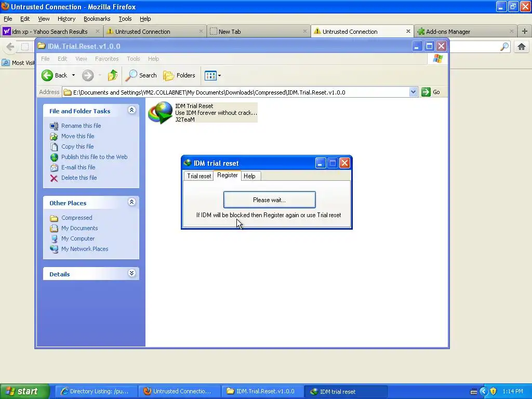The width and height of the screenshot is (532, 399).
Task: Maximize the IDM.Trial.Reset.v1.0.0 Explorer window
Action: (x=429, y=46)
